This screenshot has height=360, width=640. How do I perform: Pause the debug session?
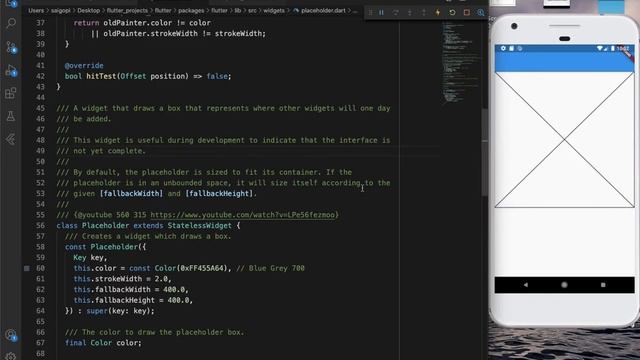(x=381, y=13)
